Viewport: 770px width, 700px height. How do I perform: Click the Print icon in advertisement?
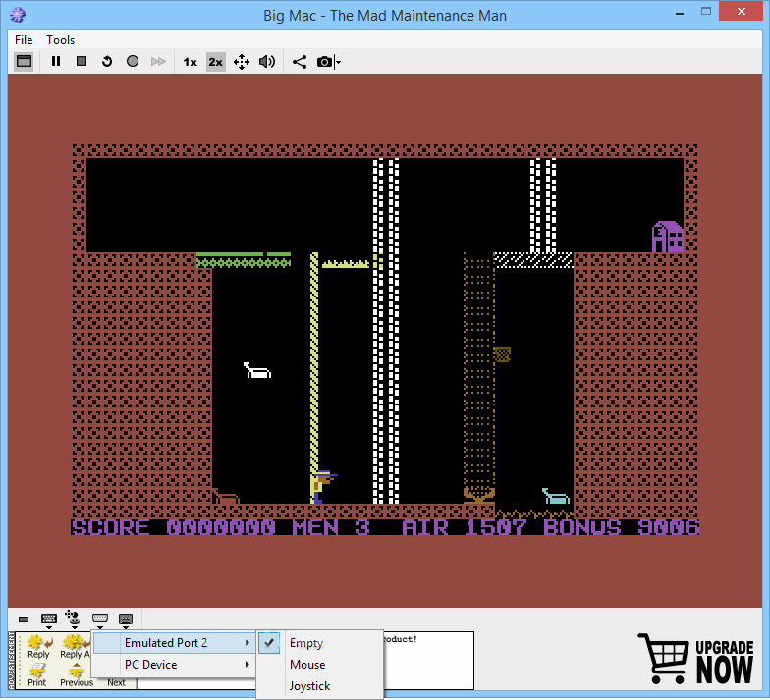point(37,675)
